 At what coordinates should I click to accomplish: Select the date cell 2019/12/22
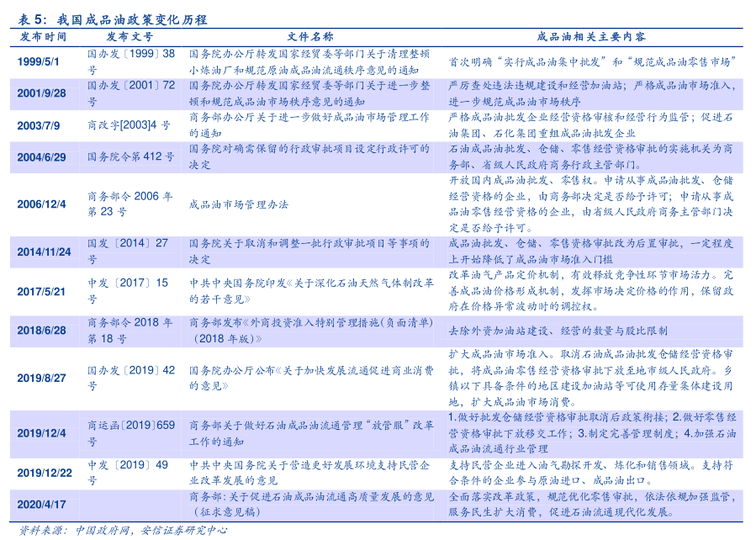[44, 472]
